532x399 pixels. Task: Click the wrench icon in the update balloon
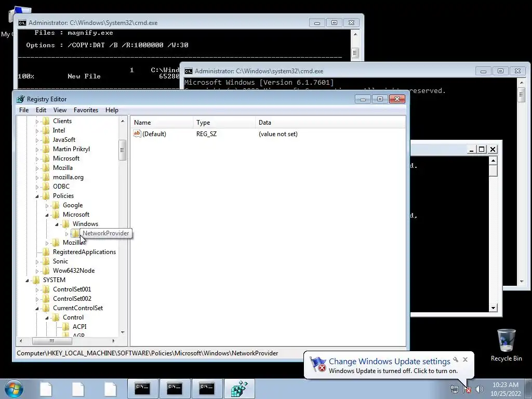pyautogui.click(x=456, y=360)
